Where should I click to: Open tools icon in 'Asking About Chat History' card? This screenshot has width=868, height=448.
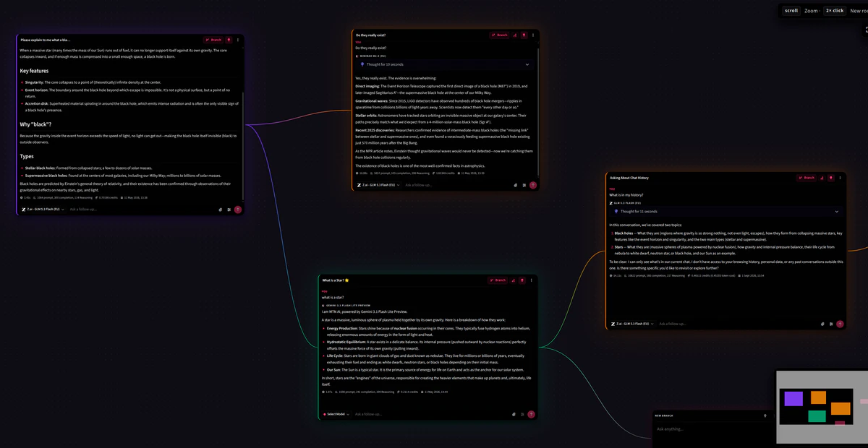point(831,324)
